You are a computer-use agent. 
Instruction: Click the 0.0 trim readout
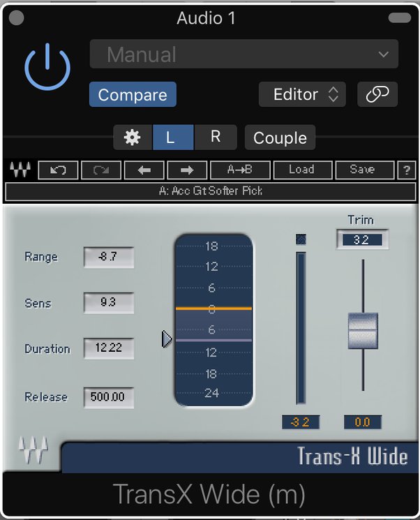363,422
